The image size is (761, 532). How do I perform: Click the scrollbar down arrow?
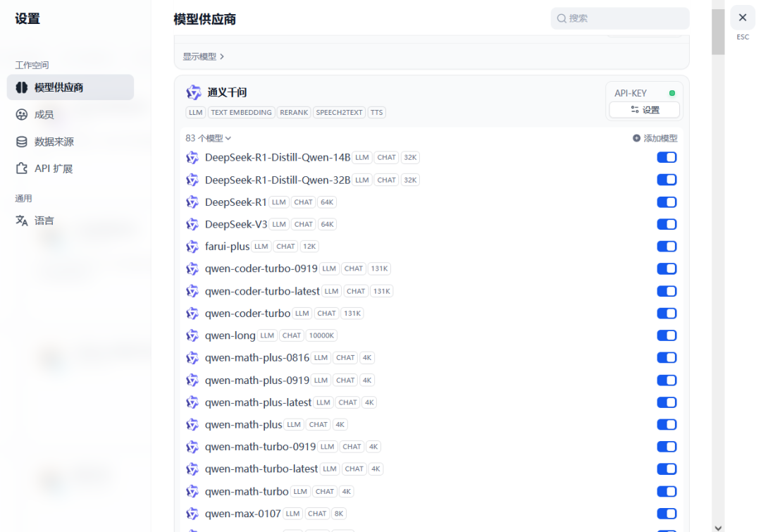[x=718, y=528]
